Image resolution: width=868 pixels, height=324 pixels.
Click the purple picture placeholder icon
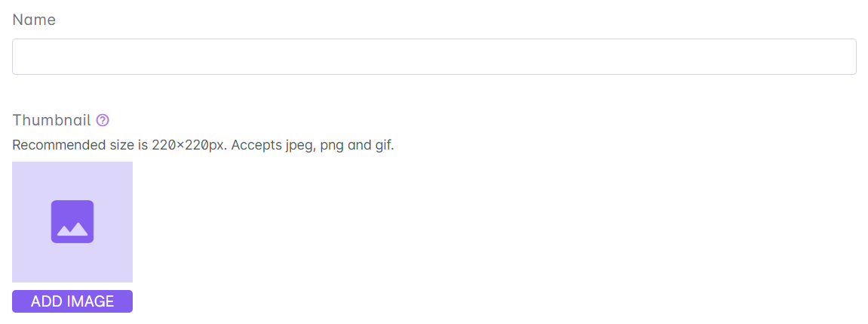72,221
